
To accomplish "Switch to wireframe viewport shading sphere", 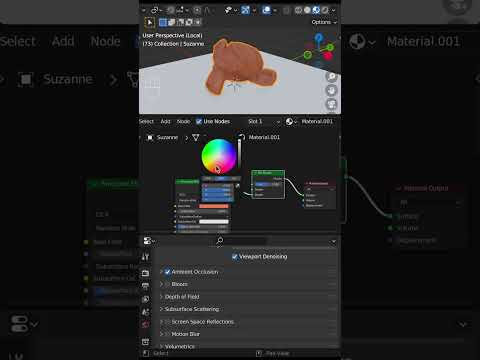I will tap(298, 10).
